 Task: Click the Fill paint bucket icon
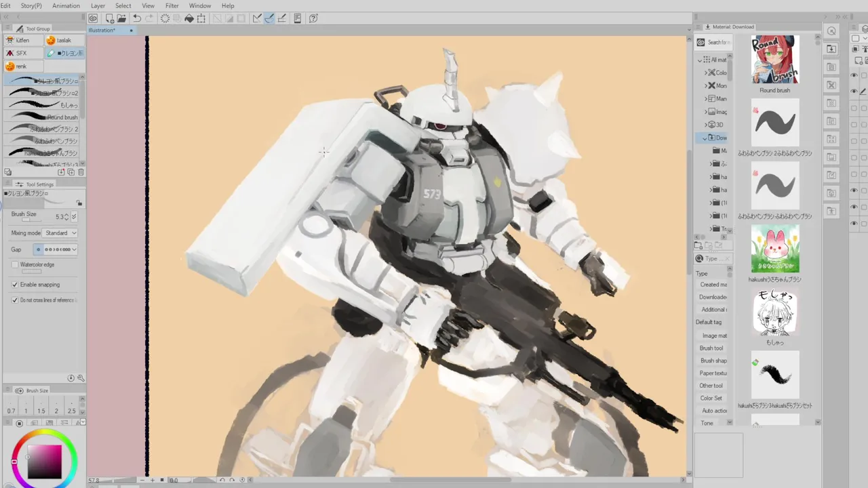click(x=189, y=18)
